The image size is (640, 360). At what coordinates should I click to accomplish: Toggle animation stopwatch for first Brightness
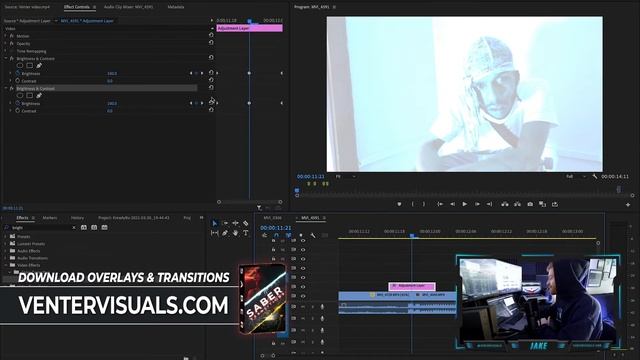tap(18, 73)
